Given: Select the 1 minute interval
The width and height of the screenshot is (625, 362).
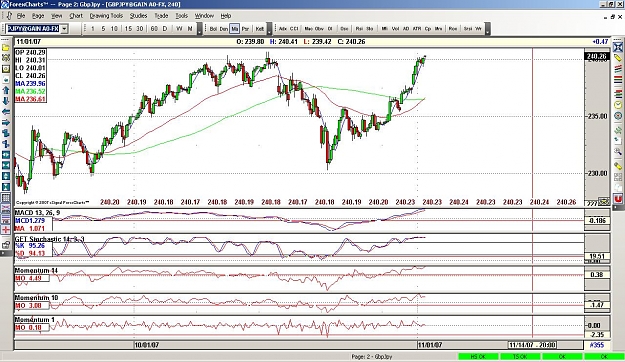Looking at the screenshot, I should (93, 29).
